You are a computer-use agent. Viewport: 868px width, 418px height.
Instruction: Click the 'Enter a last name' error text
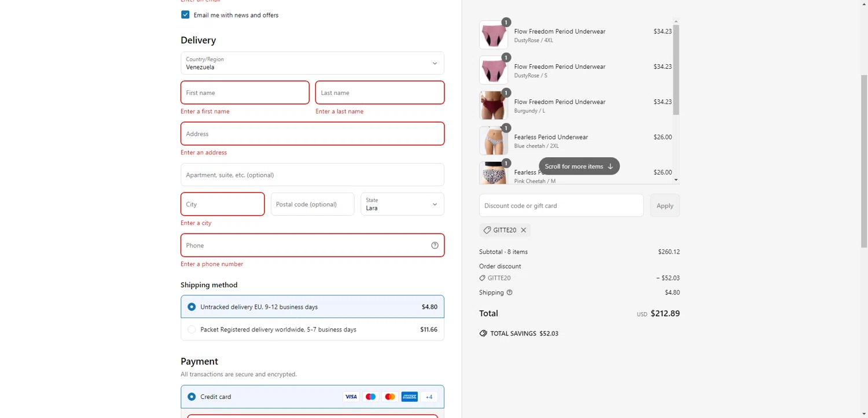point(340,112)
